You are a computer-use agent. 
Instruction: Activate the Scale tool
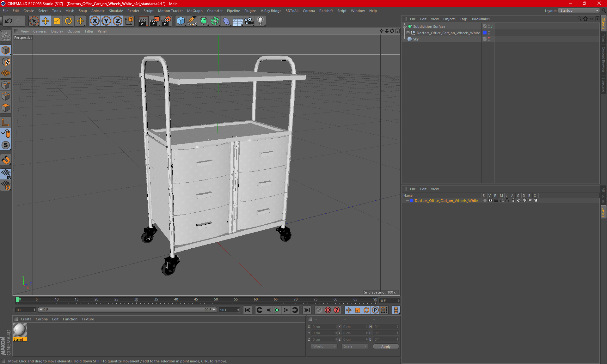coord(57,21)
